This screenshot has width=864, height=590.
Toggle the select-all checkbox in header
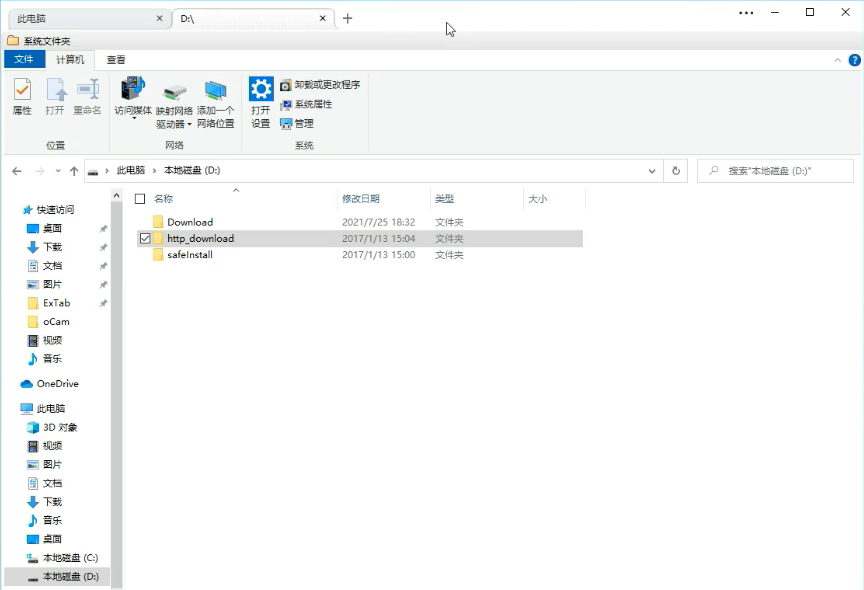140,199
